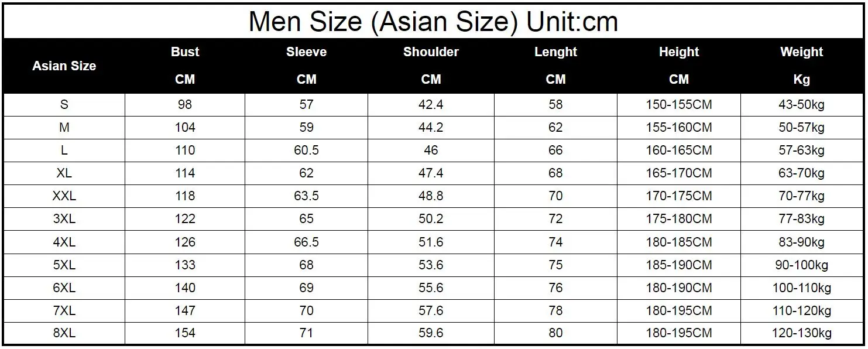Screen dimensions: 868x349
Task: Select the Sleeve column header
Action: click(306, 52)
